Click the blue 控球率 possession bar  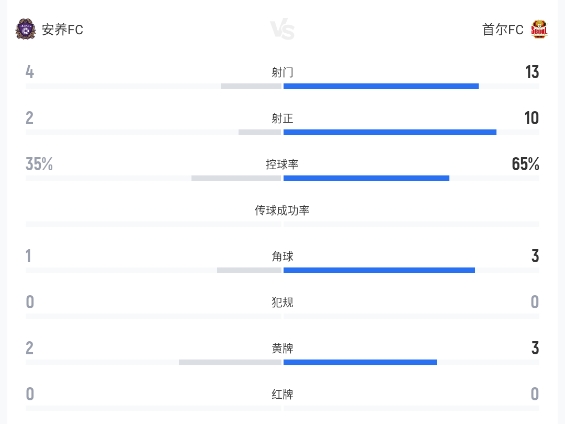pyautogui.click(x=366, y=178)
